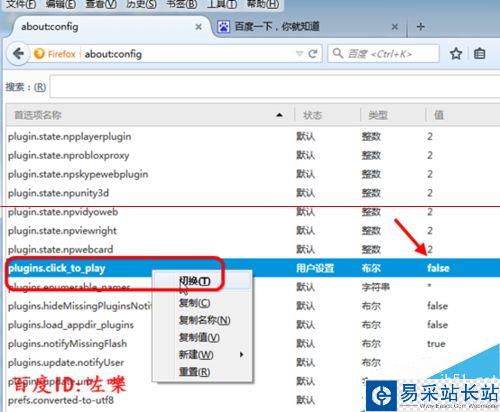Open the address bar history dropdown arrow
500x412 pixels.
(299, 54)
